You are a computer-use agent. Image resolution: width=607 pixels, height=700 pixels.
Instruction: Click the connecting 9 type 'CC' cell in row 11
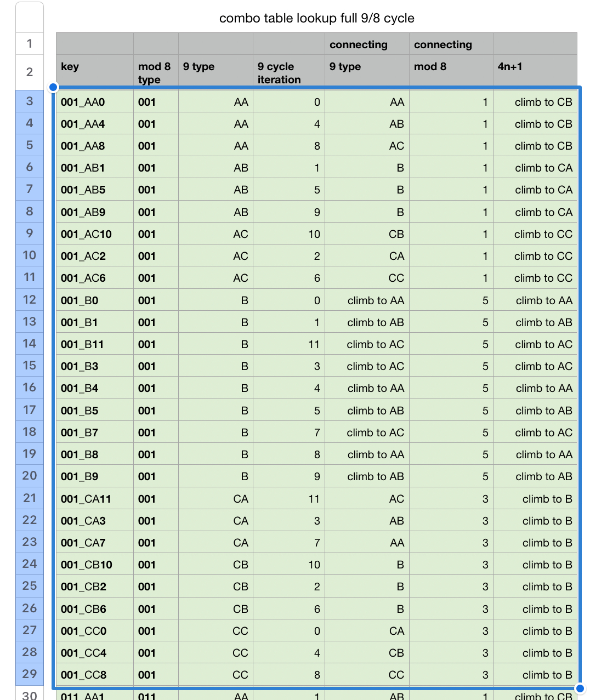tap(396, 278)
